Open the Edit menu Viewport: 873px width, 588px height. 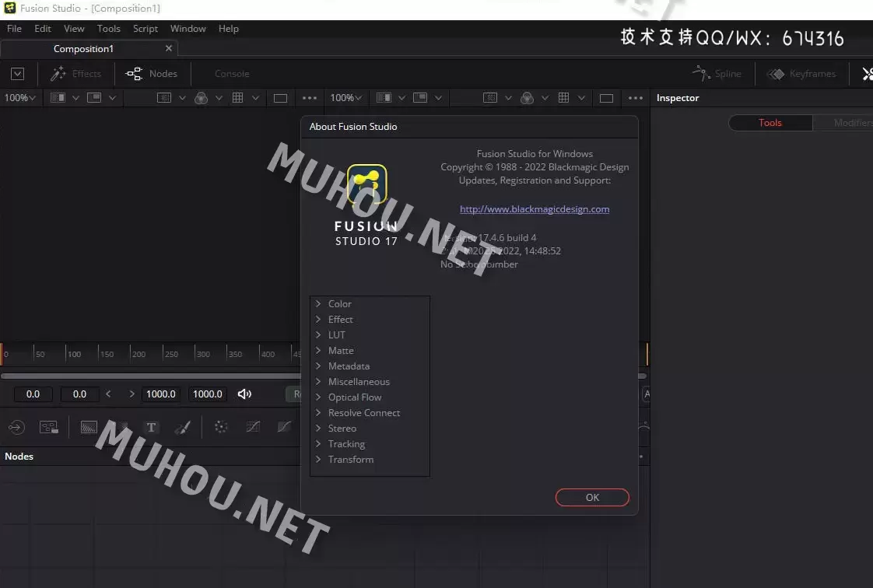(42, 28)
